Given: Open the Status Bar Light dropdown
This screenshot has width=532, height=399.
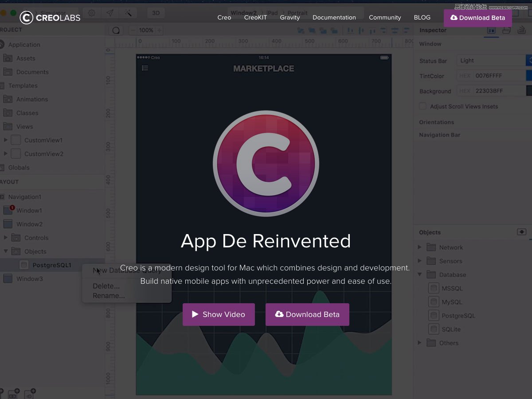Looking at the screenshot, I should pyautogui.click(x=494, y=61).
